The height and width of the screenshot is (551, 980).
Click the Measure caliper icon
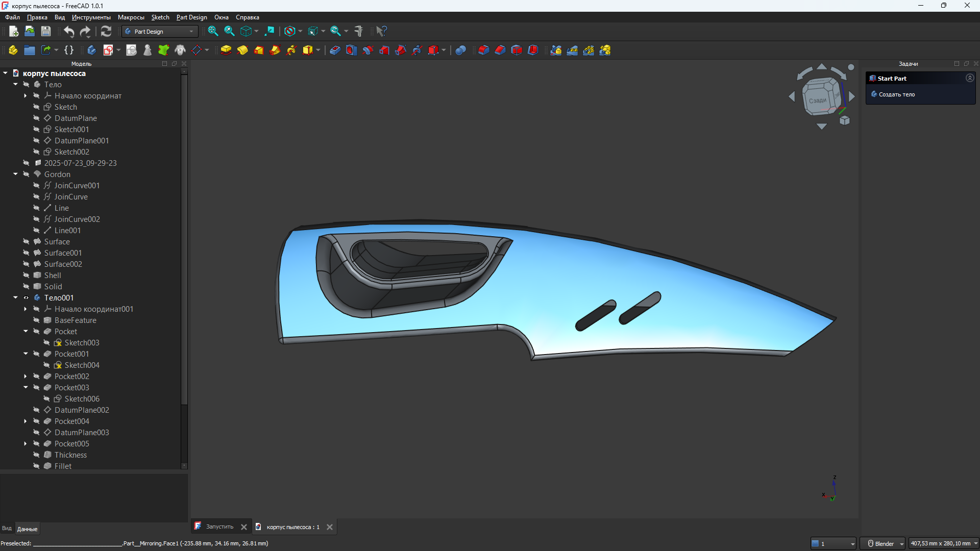pyautogui.click(x=359, y=32)
